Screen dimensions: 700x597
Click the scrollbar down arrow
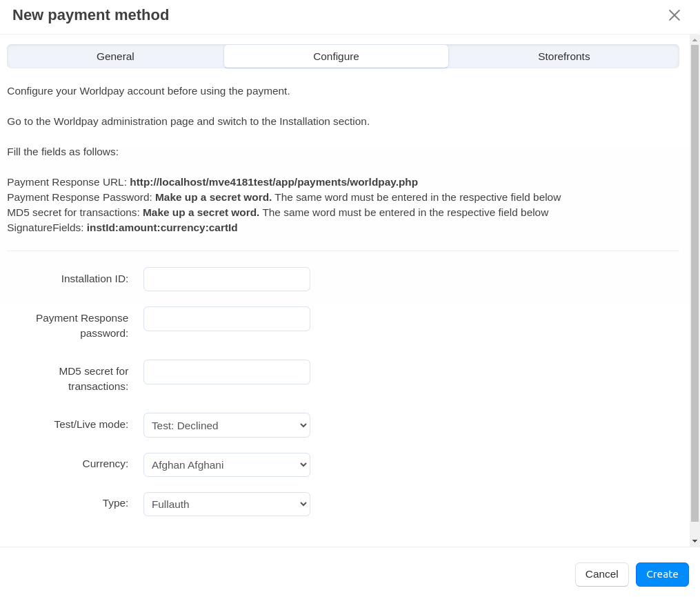694,540
